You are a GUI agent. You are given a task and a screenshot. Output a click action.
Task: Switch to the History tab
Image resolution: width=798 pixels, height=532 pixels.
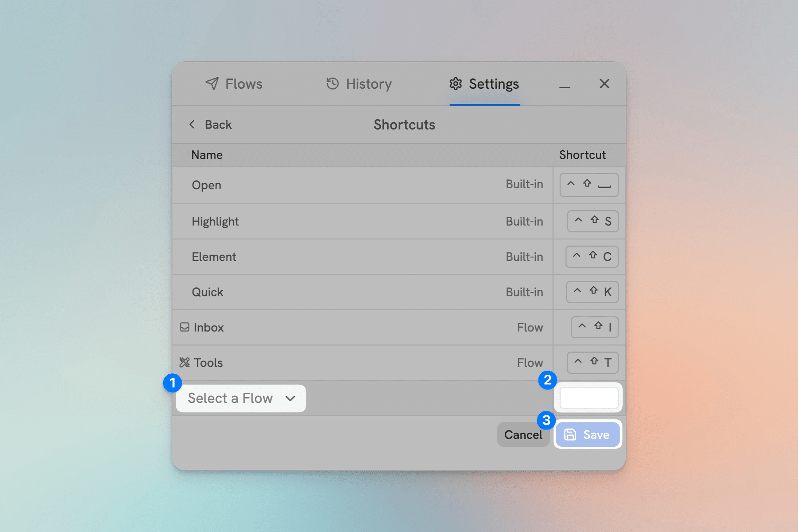(359, 84)
